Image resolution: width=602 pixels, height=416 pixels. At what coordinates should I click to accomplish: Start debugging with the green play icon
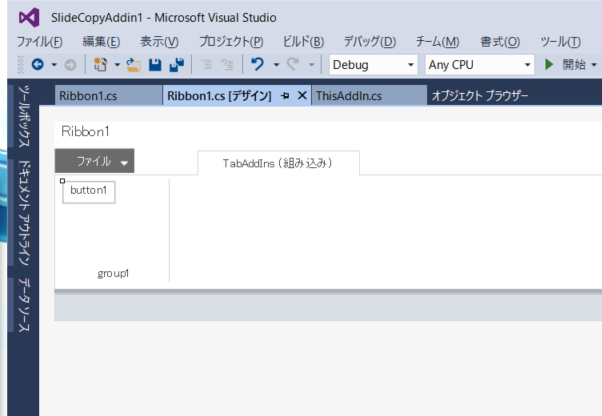549,64
